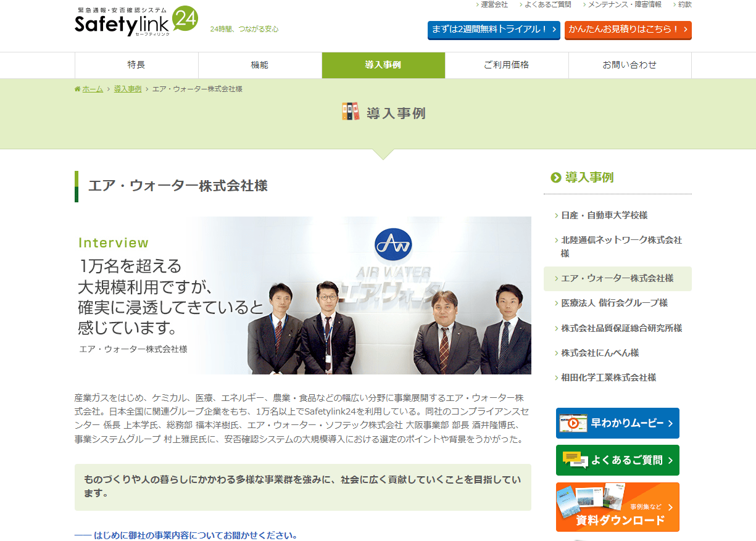This screenshot has height=541, width=756.
Task: Start the 2週間無料トライアル button
Action: coord(494,30)
